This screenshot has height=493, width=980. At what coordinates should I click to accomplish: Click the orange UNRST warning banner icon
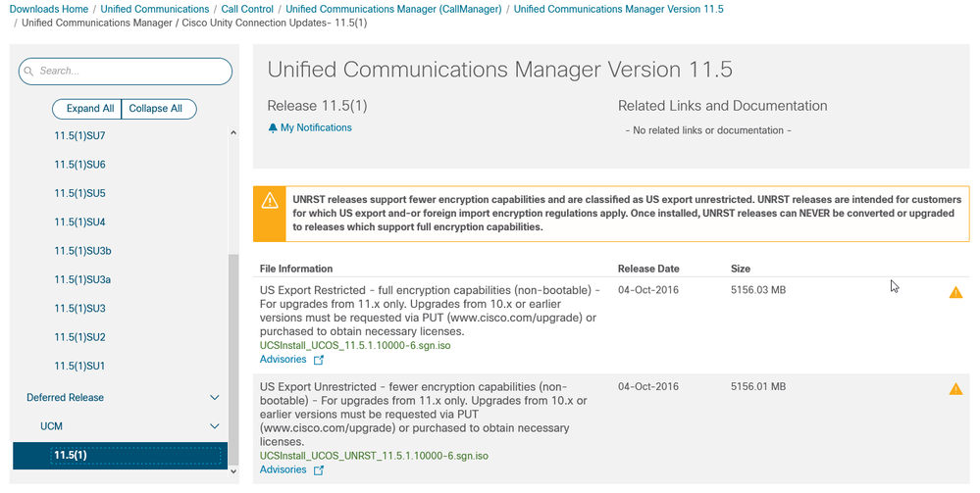coord(270,201)
